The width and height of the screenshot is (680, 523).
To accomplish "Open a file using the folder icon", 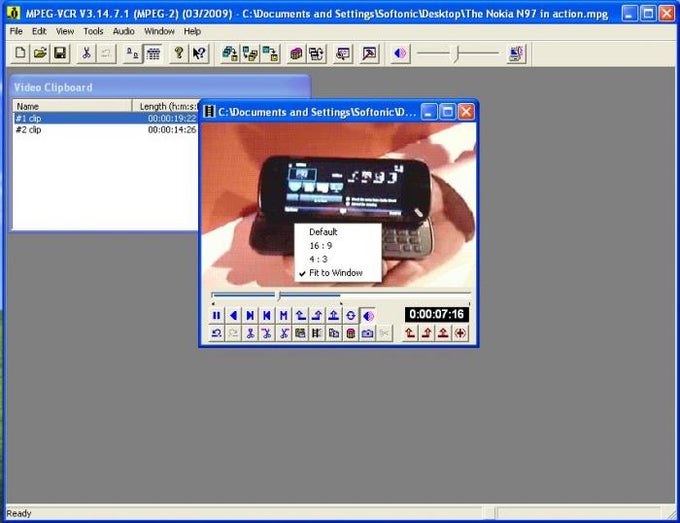I will [40, 54].
